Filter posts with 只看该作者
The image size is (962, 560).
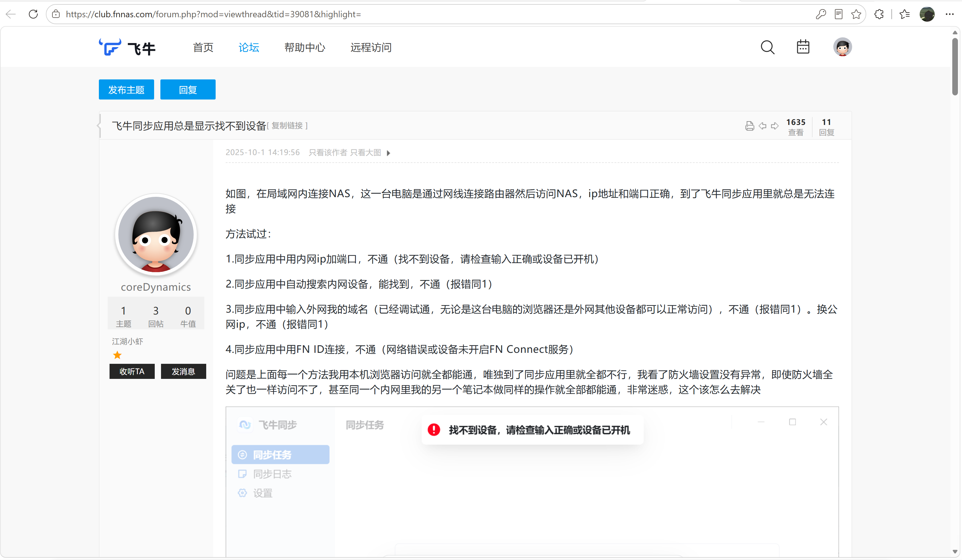click(328, 153)
